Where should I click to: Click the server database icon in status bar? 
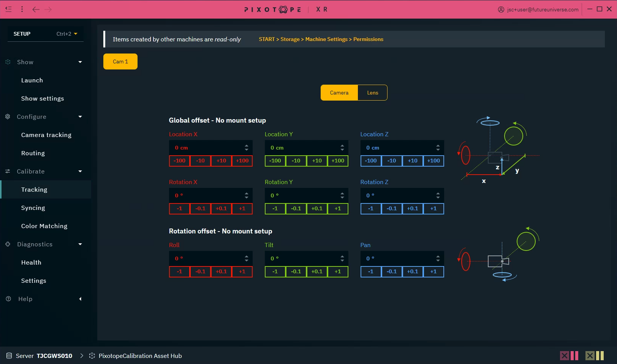tap(9, 356)
